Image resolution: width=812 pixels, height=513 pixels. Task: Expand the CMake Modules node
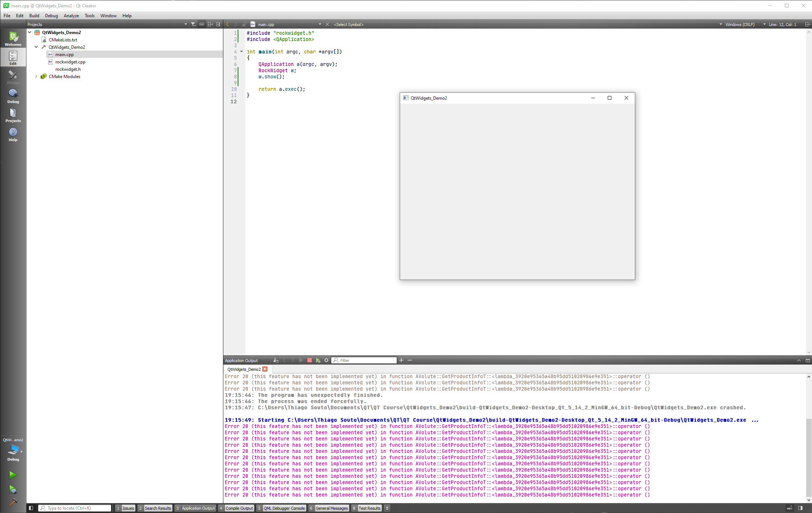coord(36,76)
